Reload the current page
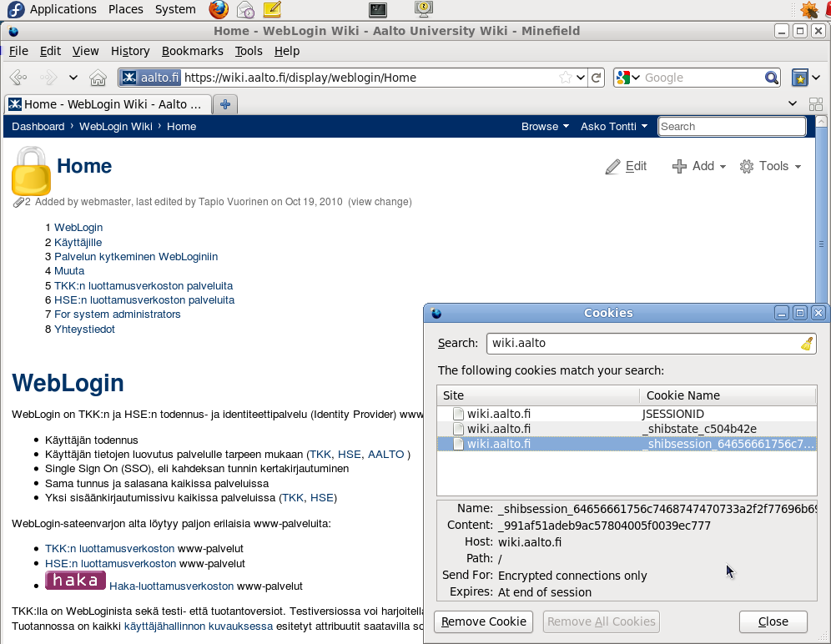The height and width of the screenshot is (644, 831). click(x=597, y=78)
